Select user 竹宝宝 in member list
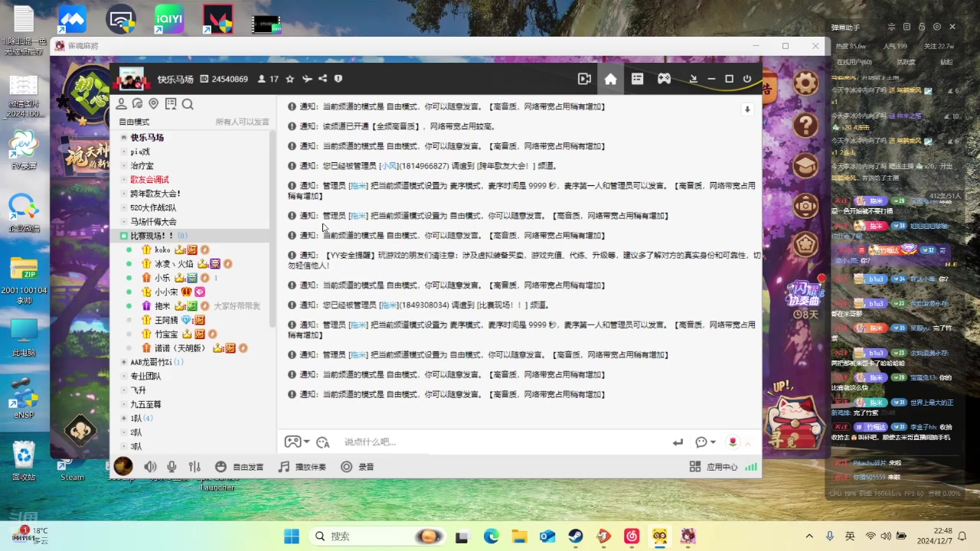The width and height of the screenshot is (980, 551). (166, 334)
